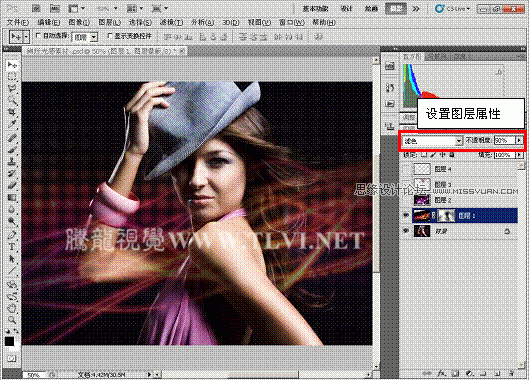Select the Type tool
The width and height of the screenshot is (529, 380).
12,247
